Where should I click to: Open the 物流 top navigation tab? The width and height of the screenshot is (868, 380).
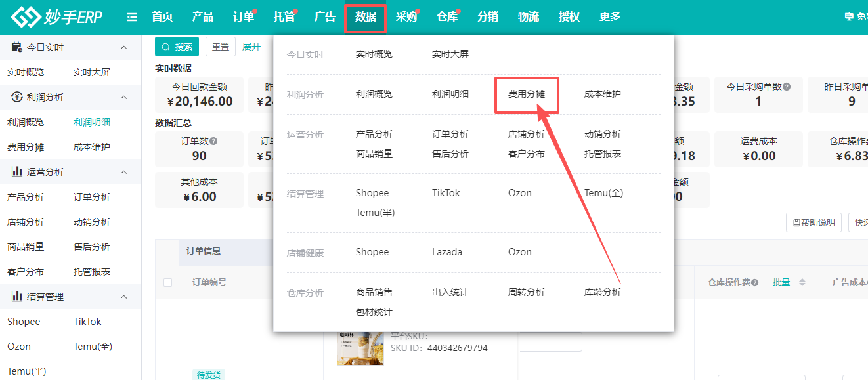[529, 17]
